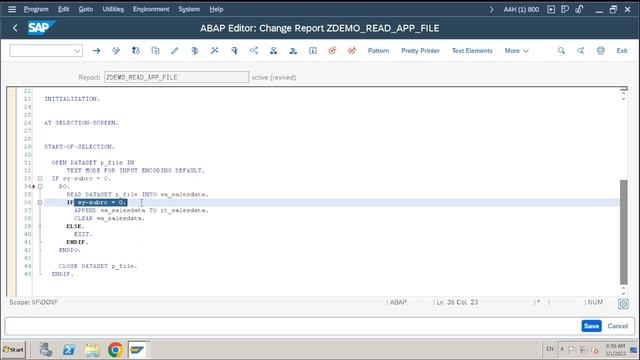Click the Pattern button
This screenshot has height=360, width=640.
(378, 51)
